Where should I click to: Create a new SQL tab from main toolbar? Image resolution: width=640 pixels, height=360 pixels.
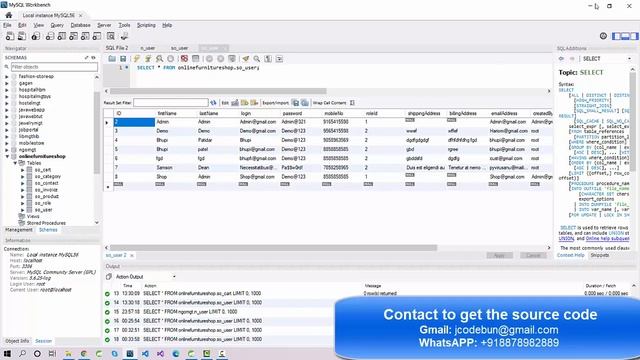pyautogui.click(x=10, y=36)
